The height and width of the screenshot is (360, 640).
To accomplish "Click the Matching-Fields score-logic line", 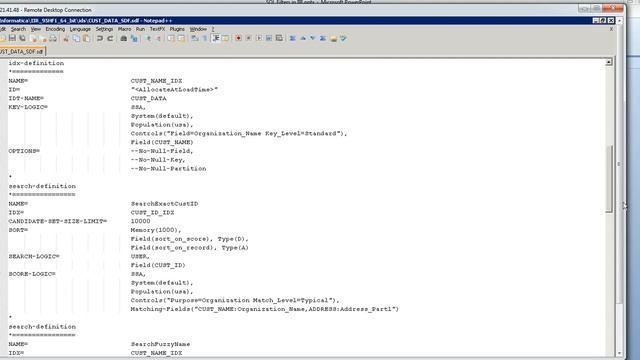I will 264,309.
